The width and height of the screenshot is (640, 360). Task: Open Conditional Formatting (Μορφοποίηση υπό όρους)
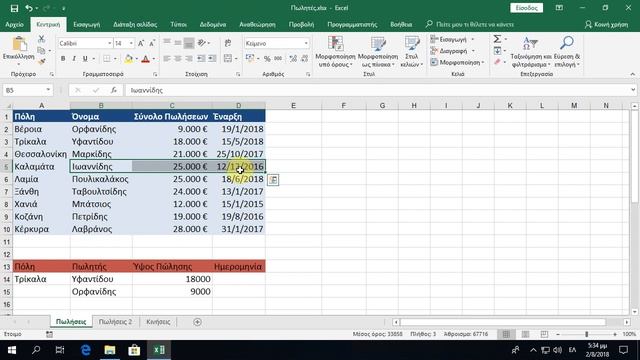tap(335, 52)
